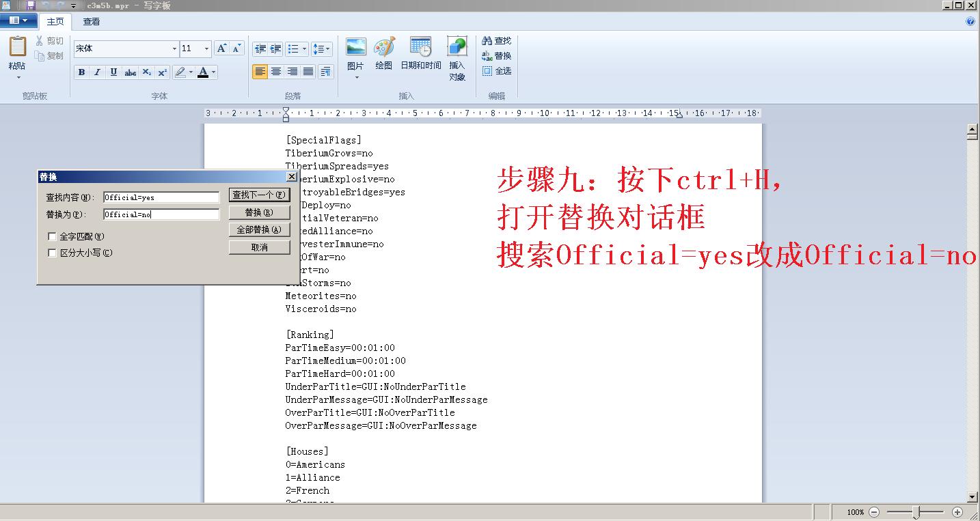Toggle bold formatting
Screen dimensions: 980x521
click(81, 72)
